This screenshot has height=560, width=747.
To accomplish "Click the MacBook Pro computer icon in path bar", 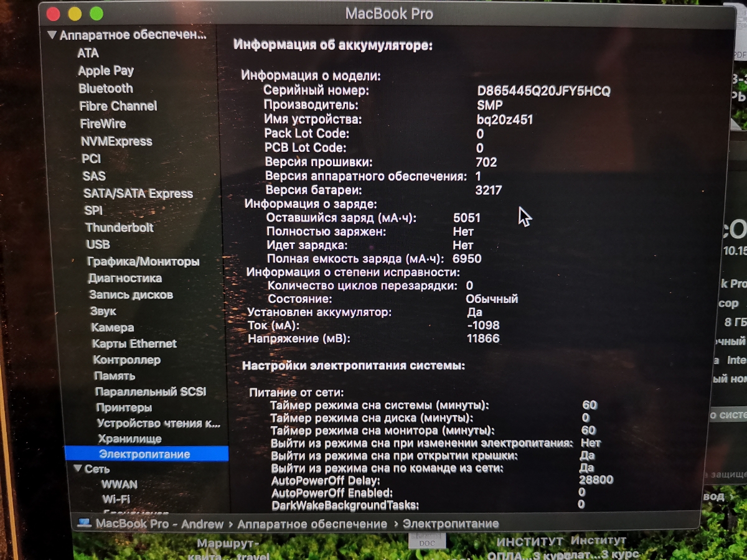I will tap(84, 523).
